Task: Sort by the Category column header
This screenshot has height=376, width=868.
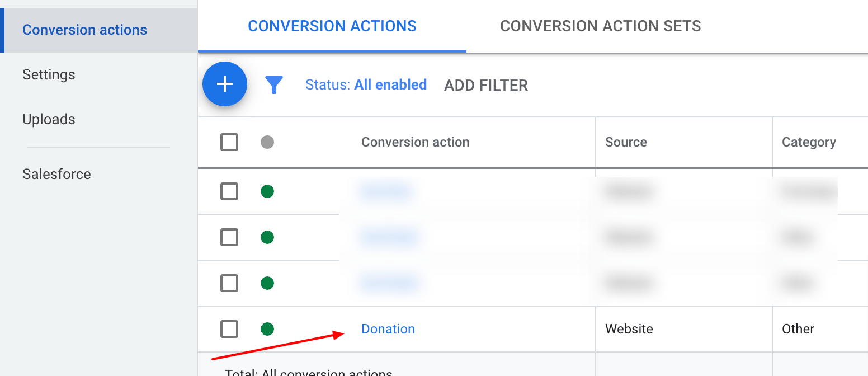Action: tap(809, 142)
